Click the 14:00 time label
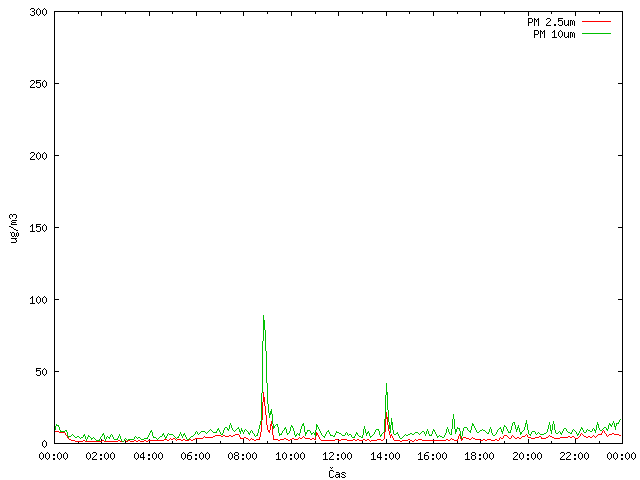 [x=385, y=456]
